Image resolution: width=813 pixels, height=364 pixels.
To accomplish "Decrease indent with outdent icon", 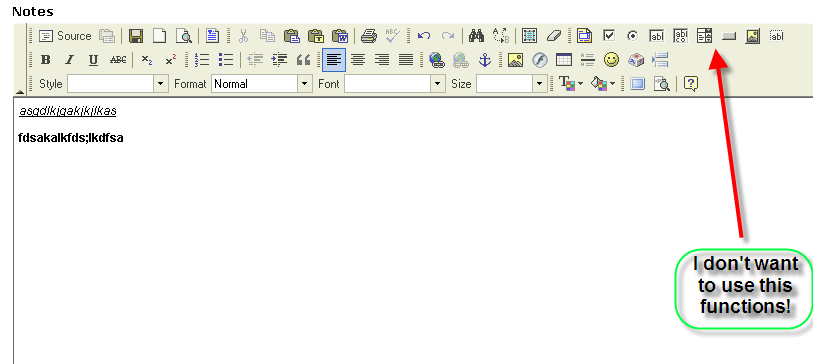I will click(x=255, y=60).
